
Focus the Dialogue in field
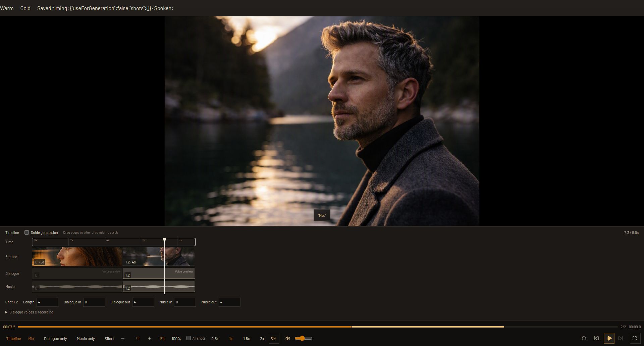pyautogui.click(x=94, y=302)
